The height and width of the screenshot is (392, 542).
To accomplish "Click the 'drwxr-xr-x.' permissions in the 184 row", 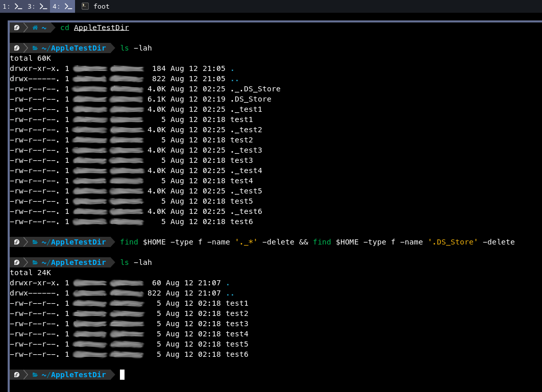I will tap(35, 69).
